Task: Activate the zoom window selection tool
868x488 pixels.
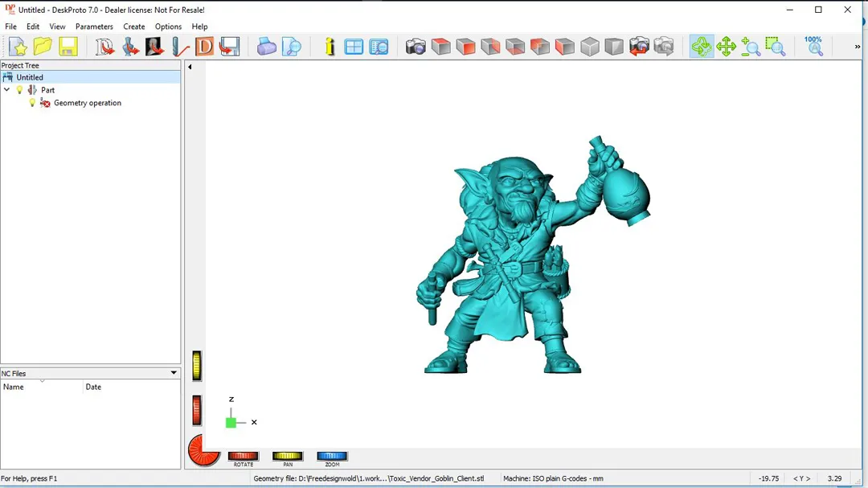Action: 775,47
